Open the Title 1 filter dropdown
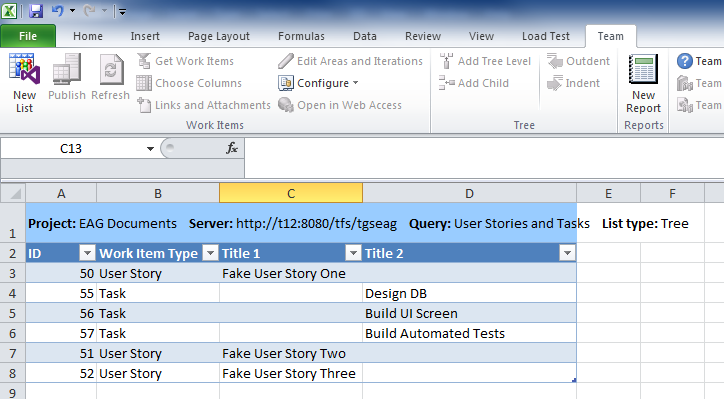The height and width of the screenshot is (399, 724). pos(353,253)
